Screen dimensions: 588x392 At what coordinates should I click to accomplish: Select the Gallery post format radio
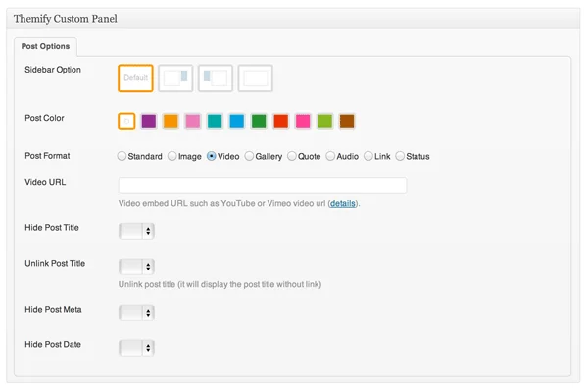[x=249, y=156]
